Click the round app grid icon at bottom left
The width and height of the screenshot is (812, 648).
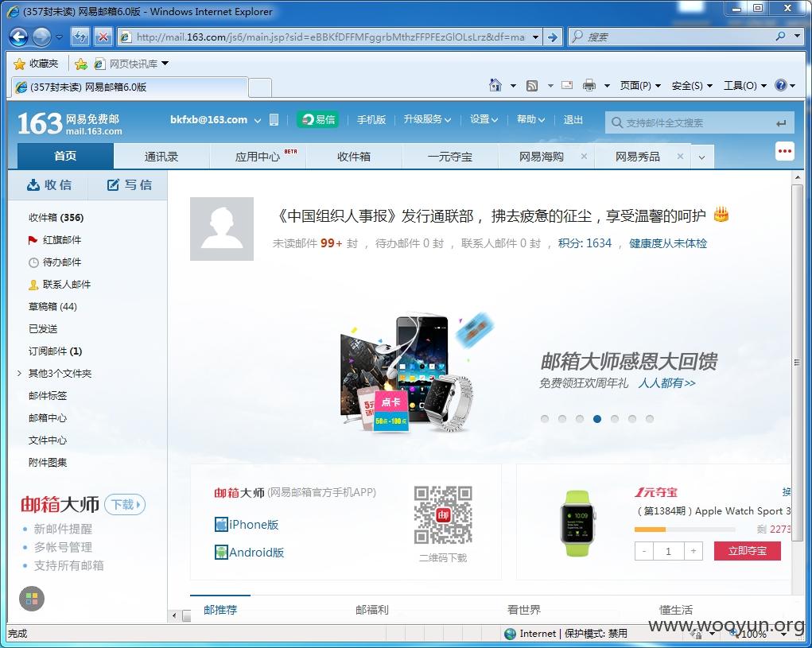tap(32, 599)
